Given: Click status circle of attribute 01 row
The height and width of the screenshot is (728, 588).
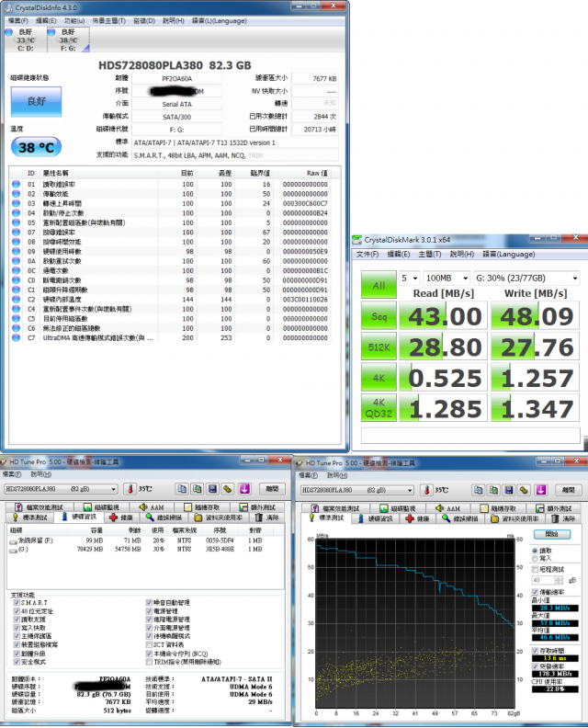Looking at the screenshot, I should pyautogui.click(x=17, y=185).
